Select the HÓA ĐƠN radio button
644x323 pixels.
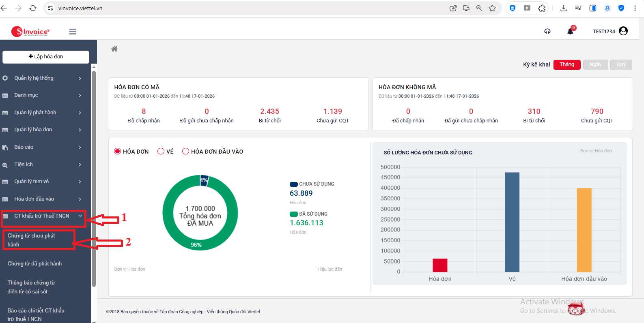(118, 151)
